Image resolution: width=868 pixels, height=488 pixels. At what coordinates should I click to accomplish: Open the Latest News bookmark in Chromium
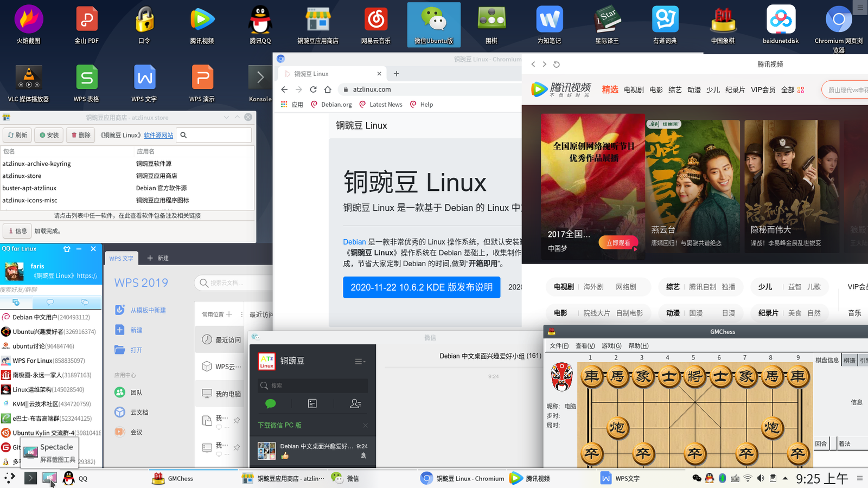[380, 105]
